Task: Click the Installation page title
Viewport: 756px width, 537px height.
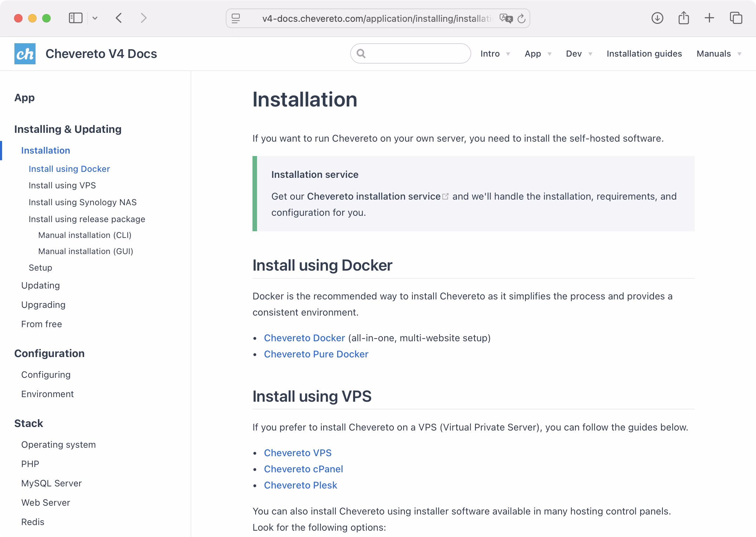Action: point(305,99)
